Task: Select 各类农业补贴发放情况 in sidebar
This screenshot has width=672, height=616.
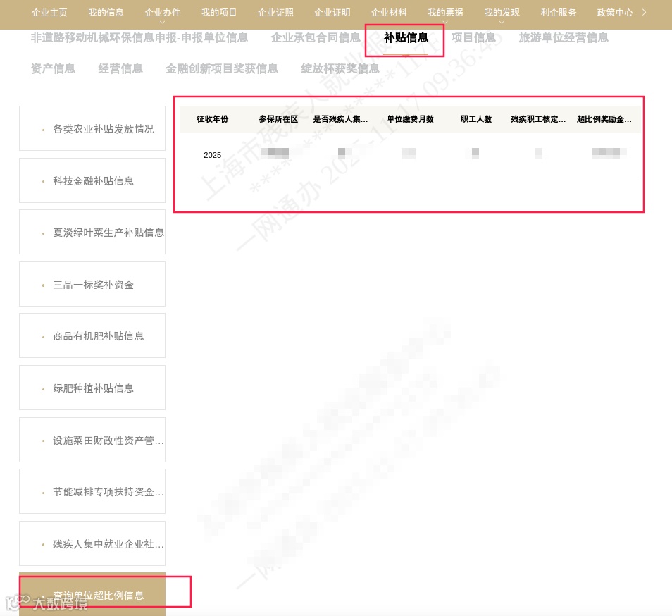Action: [x=92, y=128]
